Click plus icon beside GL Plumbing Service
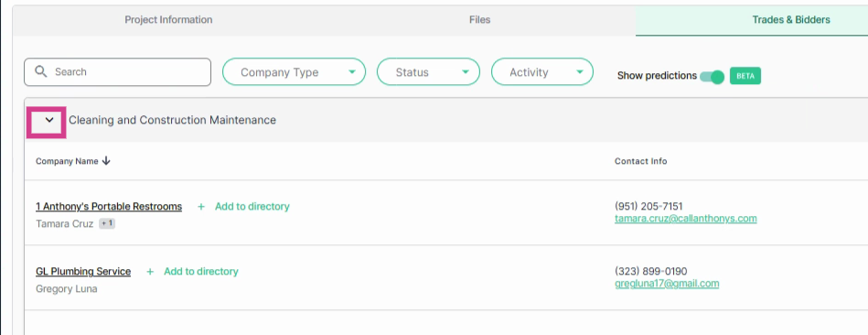 click(150, 272)
